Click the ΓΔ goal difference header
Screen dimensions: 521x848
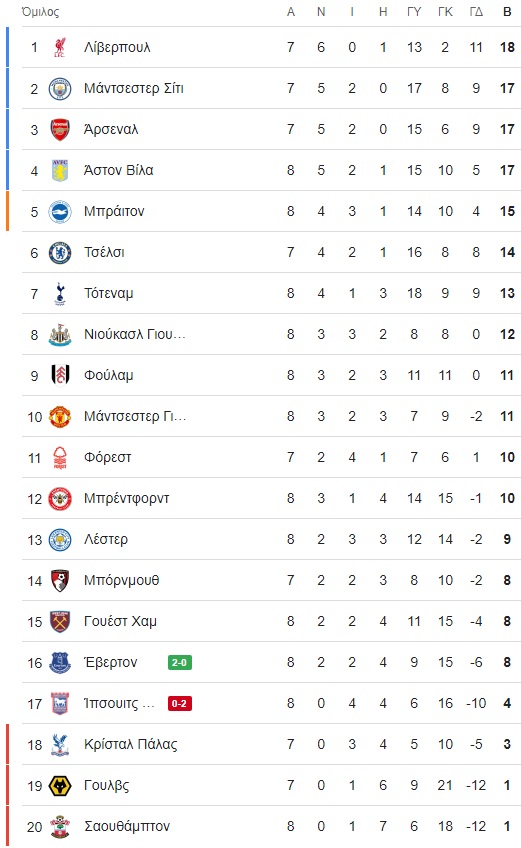476,12
